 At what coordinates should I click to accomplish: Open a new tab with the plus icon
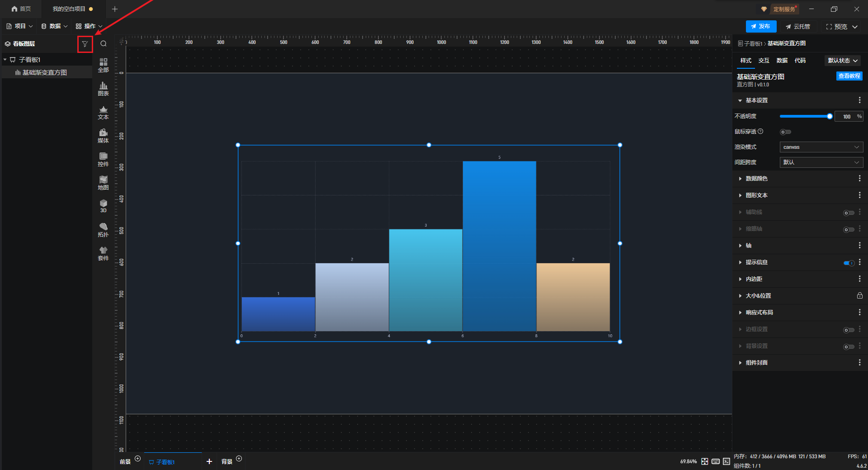(115, 9)
